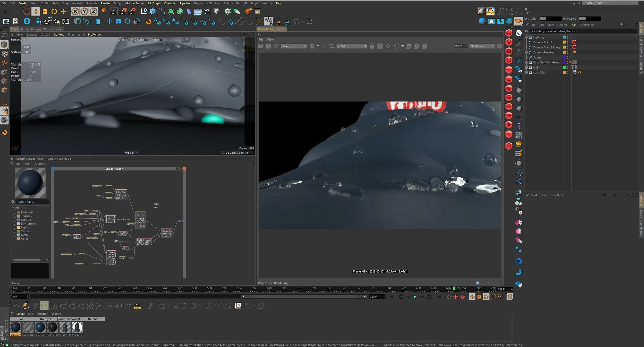Open the Fit Window zoom dropdown
The width and height of the screenshot is (644, 347).
click(482, 46)
